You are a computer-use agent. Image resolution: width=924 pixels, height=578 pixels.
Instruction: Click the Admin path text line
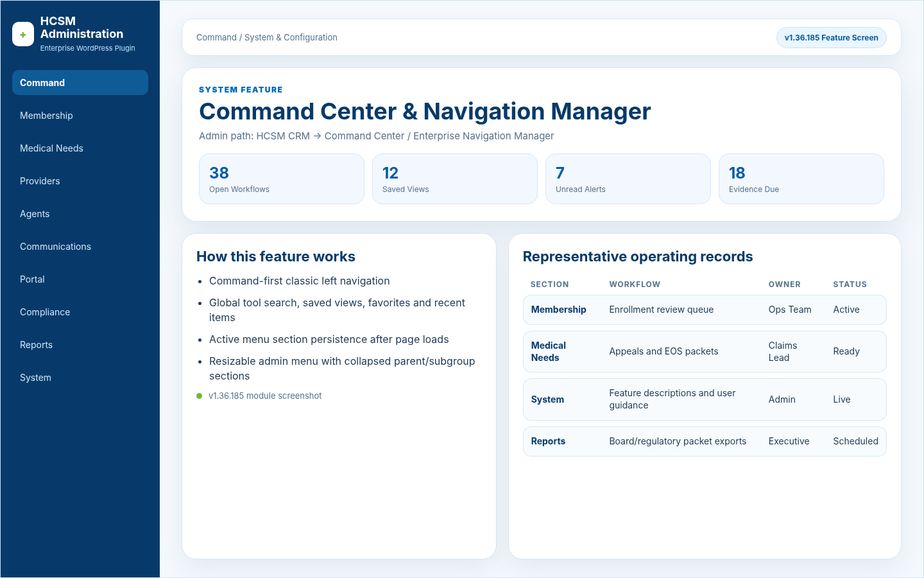pyautogui.click(x=376, y=136)
